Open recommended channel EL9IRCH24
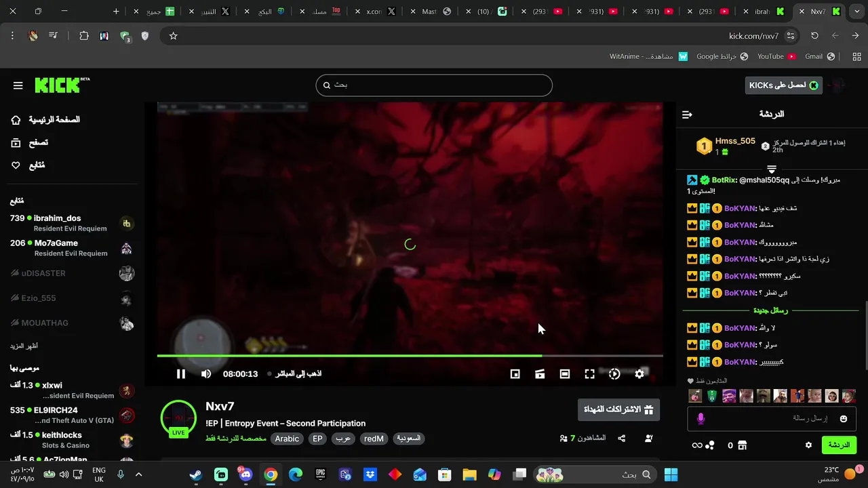Viewport: 868px width, 488px height. (x=71, y=415)
